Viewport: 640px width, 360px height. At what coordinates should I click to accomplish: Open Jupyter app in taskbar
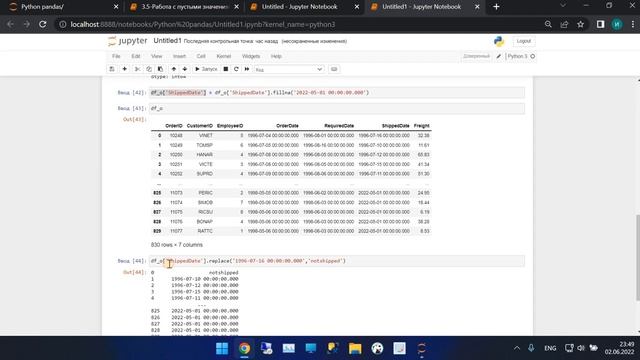pos(422,348)
